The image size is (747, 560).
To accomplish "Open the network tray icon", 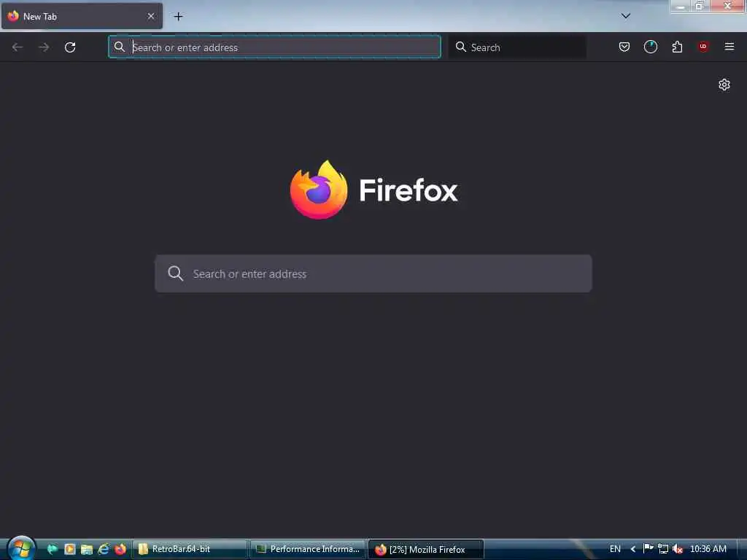I will tap(662, 548).
